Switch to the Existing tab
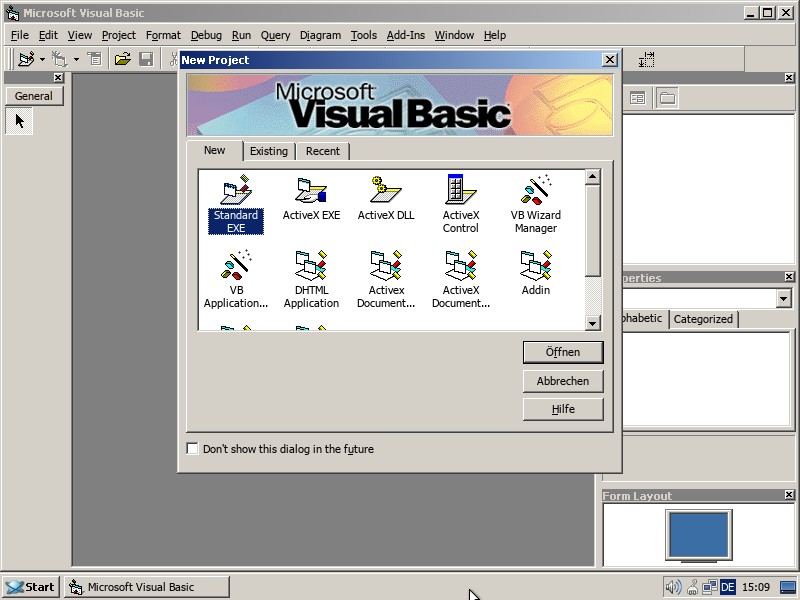 point(268,151)
